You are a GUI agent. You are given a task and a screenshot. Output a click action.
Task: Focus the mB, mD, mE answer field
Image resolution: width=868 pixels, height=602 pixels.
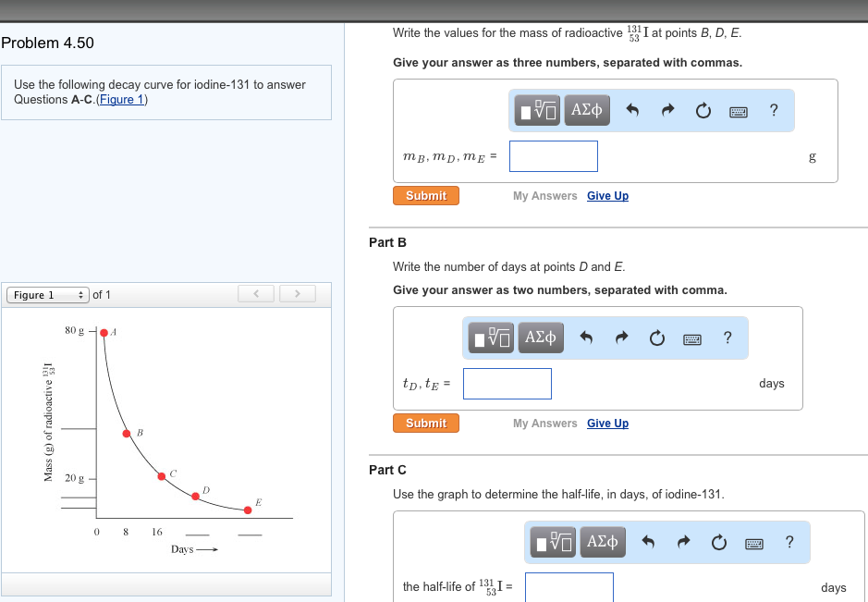click(x=554, y=156)
